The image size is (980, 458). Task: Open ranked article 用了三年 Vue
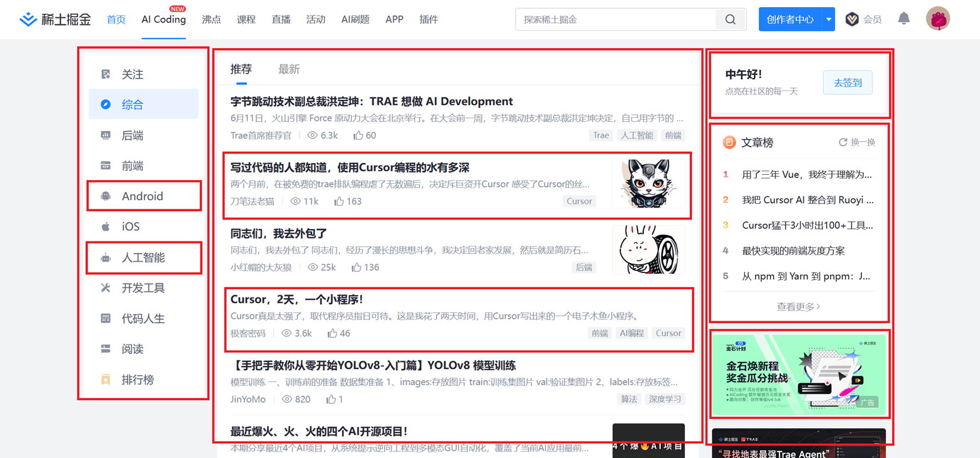(806, 175)
